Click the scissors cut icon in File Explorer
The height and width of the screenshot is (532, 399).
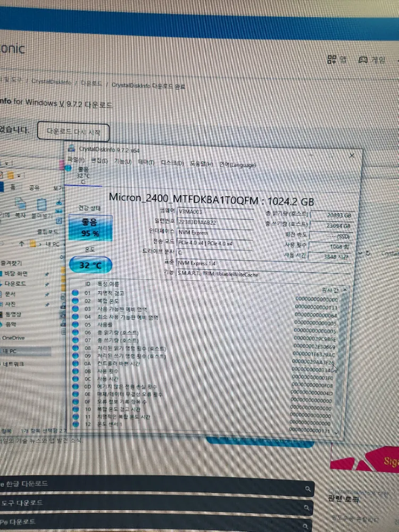click(x=60, y=203)
